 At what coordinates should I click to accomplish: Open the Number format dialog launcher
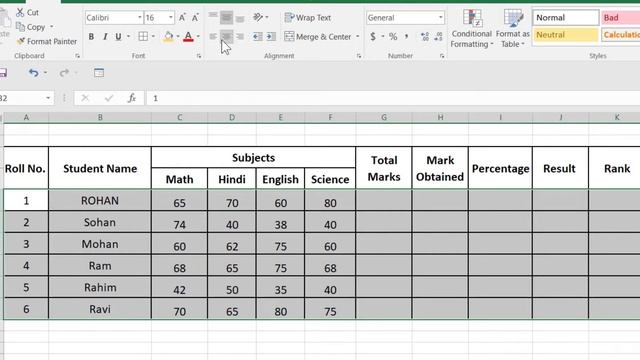click(442, 56)
